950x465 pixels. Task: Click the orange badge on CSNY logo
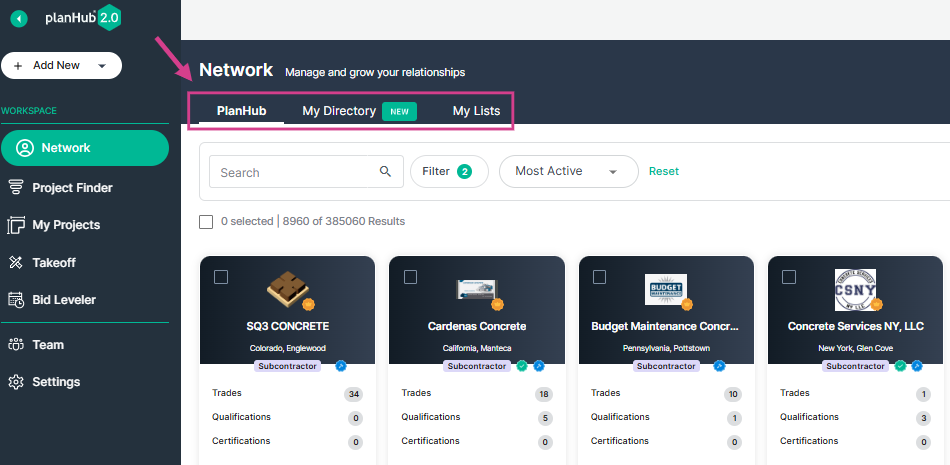[x=876, y=304]
